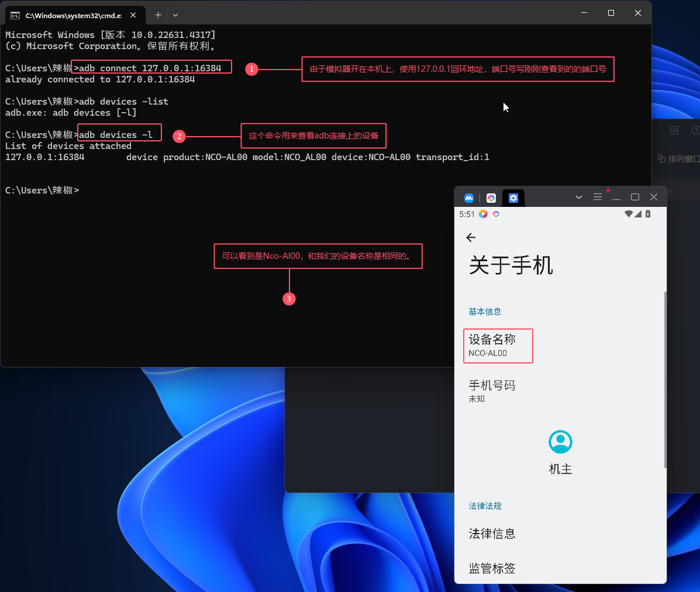700x592 pixels.
Task: Maximize the Windows Terminal window
Action: [x=611, y=13]
